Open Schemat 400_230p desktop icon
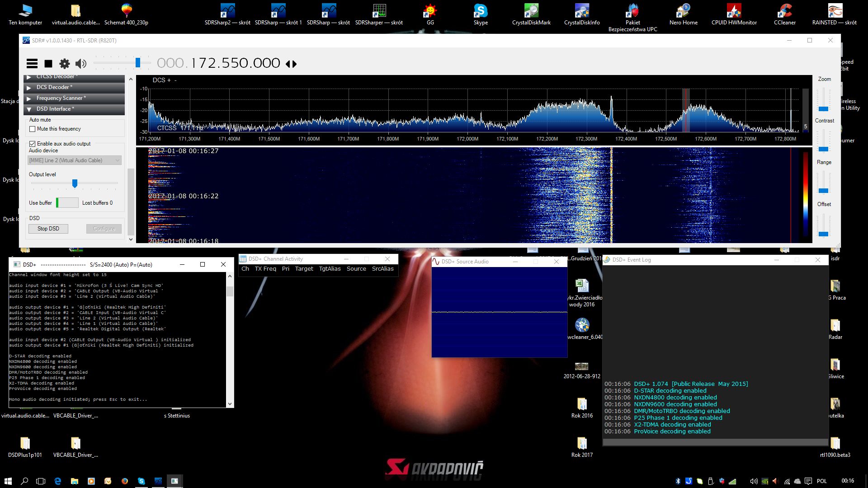This screenshot has height=488, width=868. click(x=126, y=14)
